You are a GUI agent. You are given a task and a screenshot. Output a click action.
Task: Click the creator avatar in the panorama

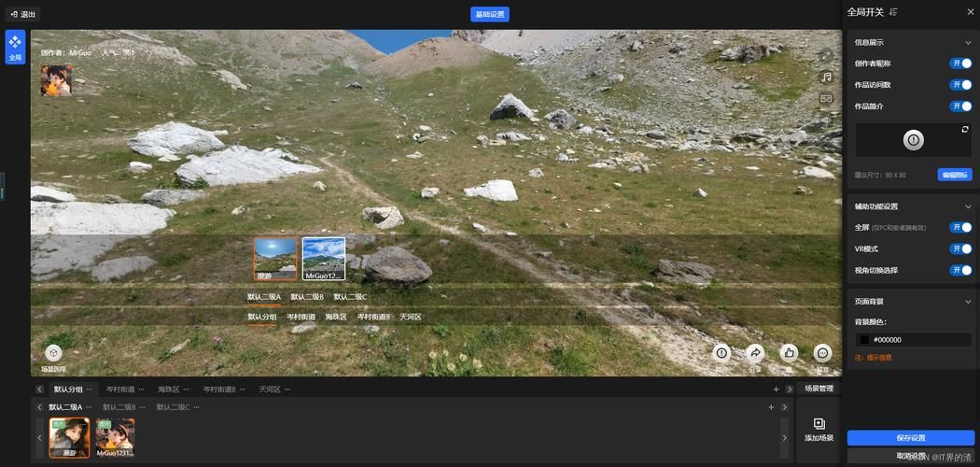tap(56, 80)
